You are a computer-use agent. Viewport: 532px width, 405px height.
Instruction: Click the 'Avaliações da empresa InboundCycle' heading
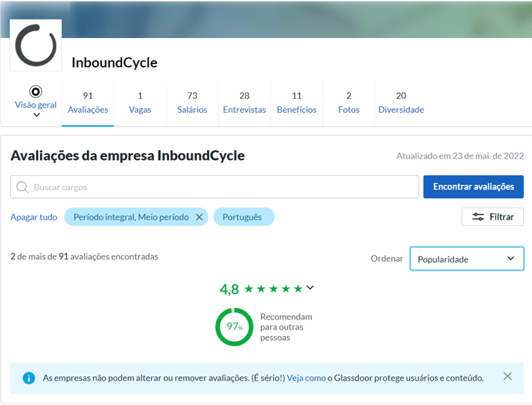[127, 156]
